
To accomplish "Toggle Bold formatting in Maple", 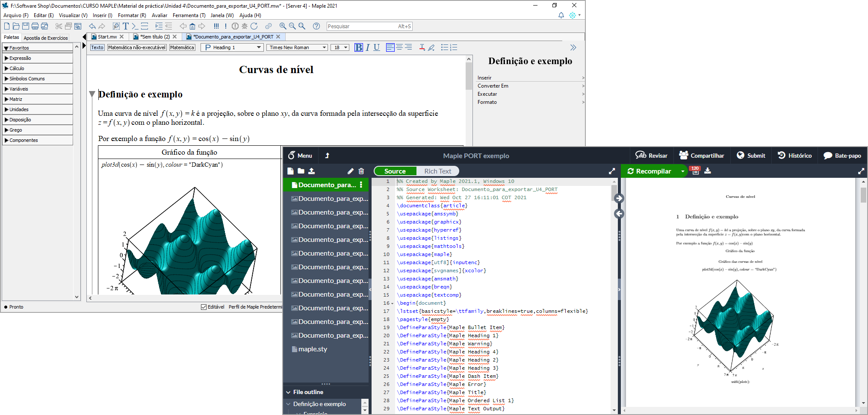I will pyautogui.click(x=359, y=47).
